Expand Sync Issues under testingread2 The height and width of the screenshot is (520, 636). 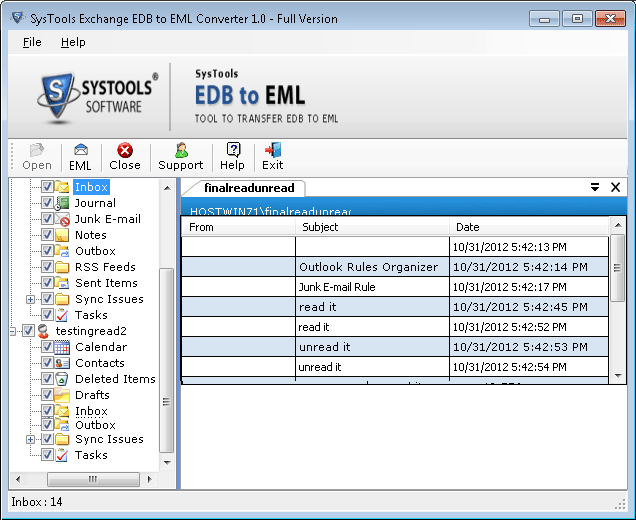tap(30, 439)
